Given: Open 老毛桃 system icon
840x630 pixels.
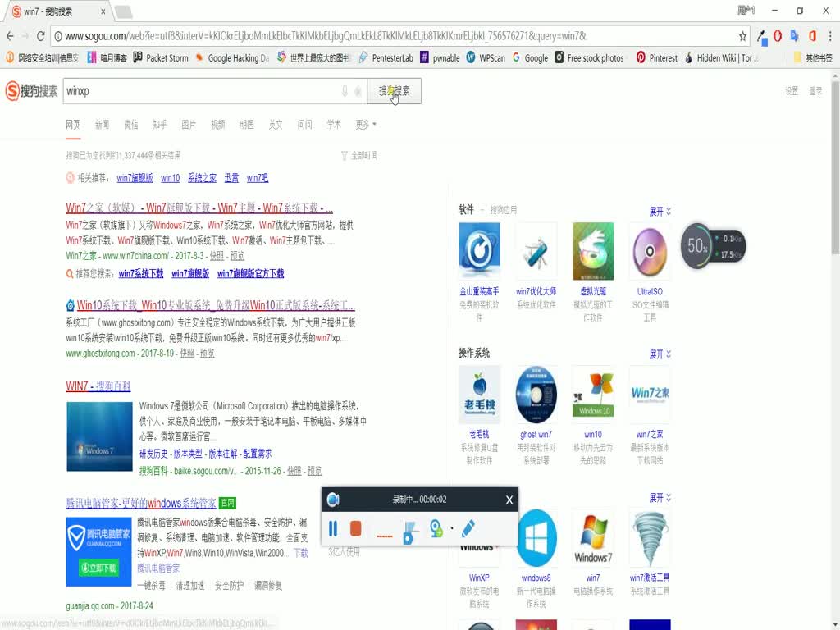Looking at the screenshot, I should pos(479,395).
